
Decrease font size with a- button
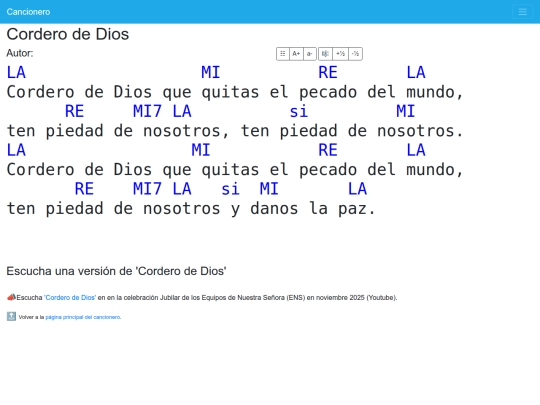(x=310, y=54)
